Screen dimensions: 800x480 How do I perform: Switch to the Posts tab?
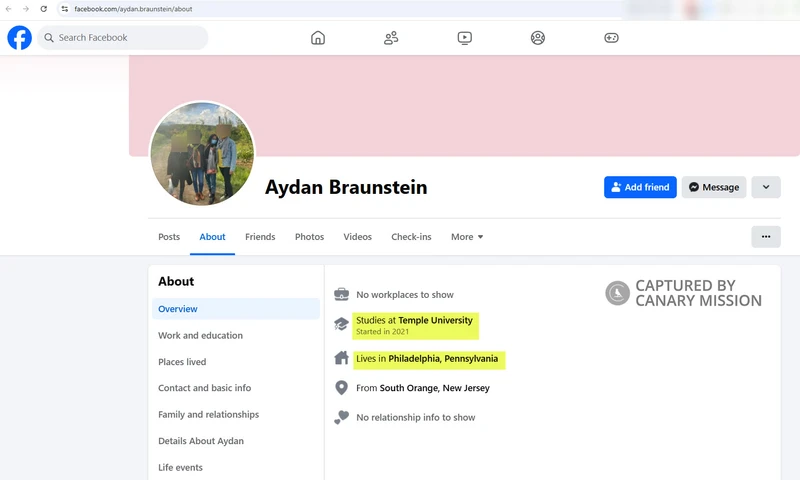[x=169, y=237]
